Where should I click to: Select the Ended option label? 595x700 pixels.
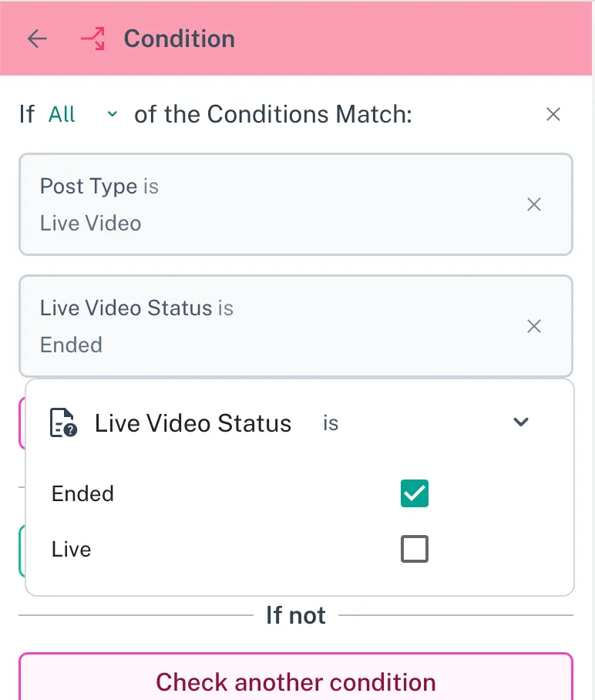pyautogui.click(x=82, y=493)
